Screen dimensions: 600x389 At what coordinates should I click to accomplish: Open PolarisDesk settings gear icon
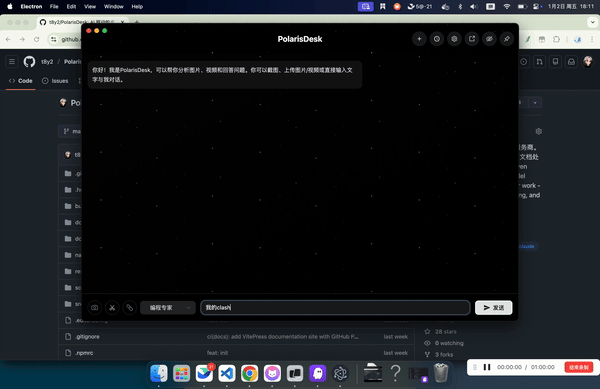click(x=454, y=39)
